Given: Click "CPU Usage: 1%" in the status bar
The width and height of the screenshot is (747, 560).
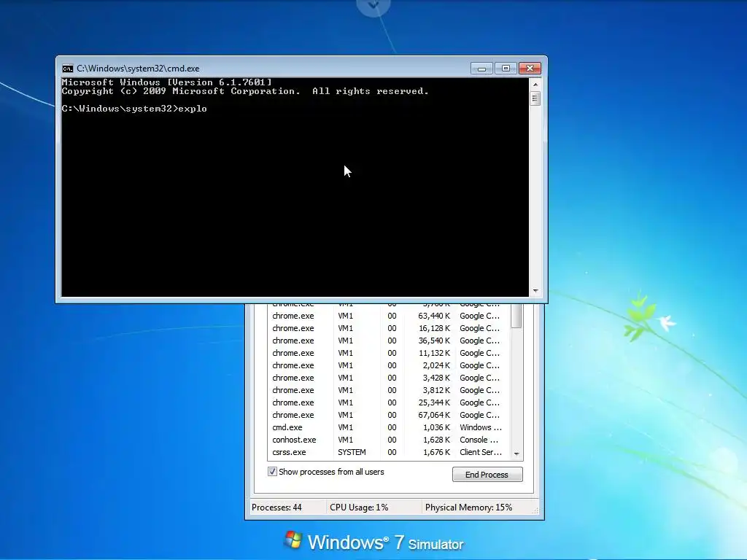Looking at the screenshot, I should point(359,507).
